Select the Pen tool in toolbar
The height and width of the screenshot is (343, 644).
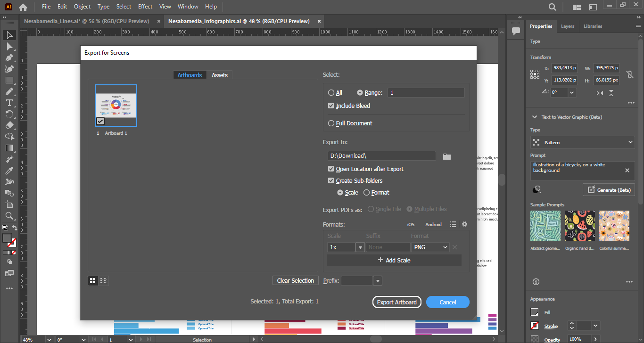tap(9, 57)
